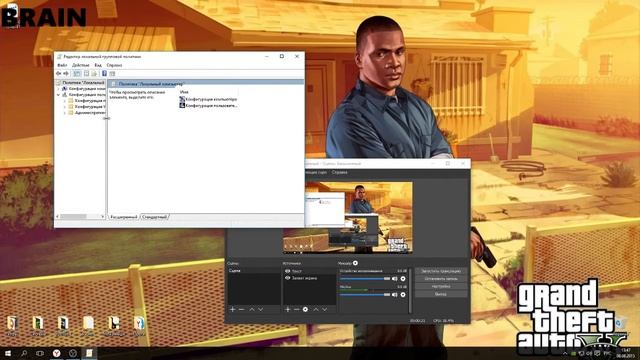The height and width of the screenshot is (360, 640).
Task: Click the OBS preview canvas thumbnail
Action: (x=348, y=218)
